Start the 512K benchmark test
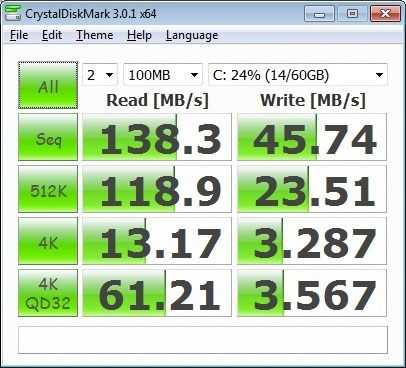 48,189
